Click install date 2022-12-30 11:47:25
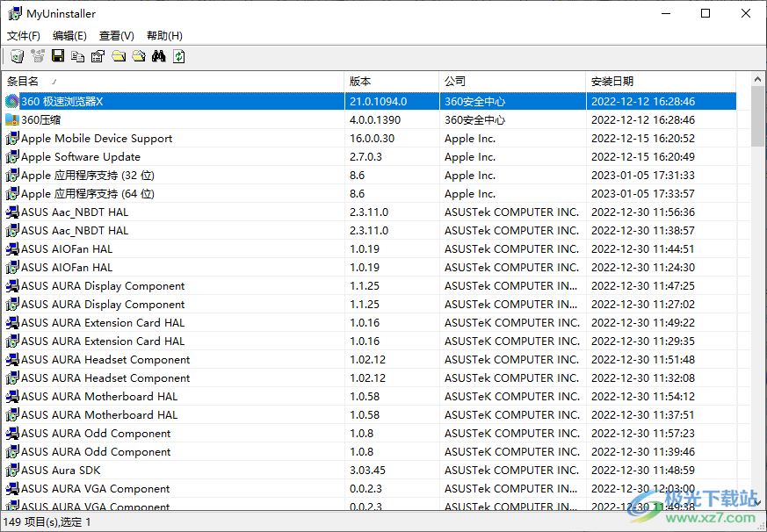 coord(643,286)
